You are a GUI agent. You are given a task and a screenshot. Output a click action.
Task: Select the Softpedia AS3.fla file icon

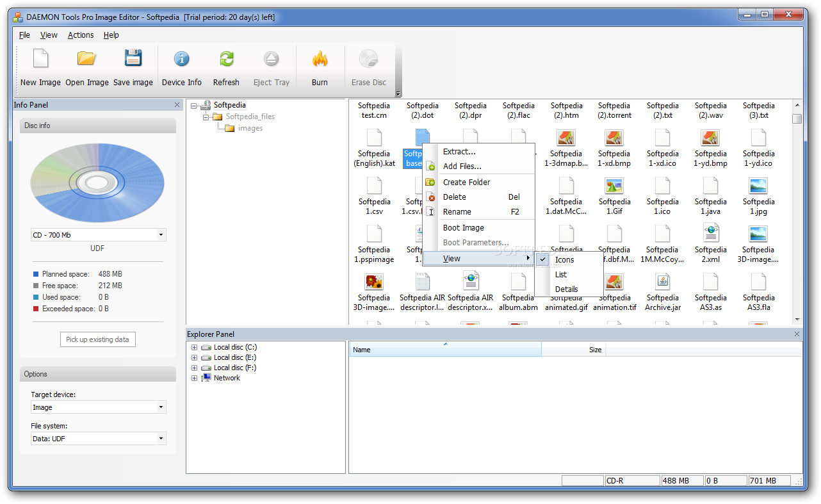(758, 282)
